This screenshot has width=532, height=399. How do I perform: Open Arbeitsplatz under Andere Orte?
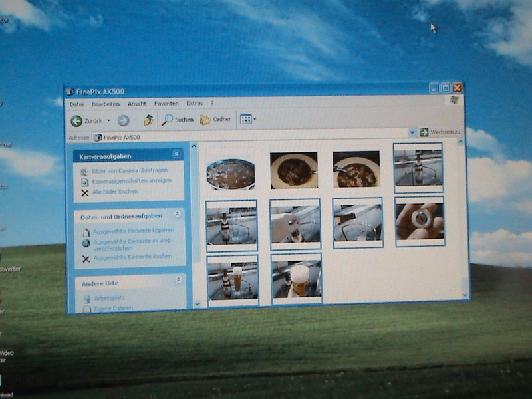point(110,298)
